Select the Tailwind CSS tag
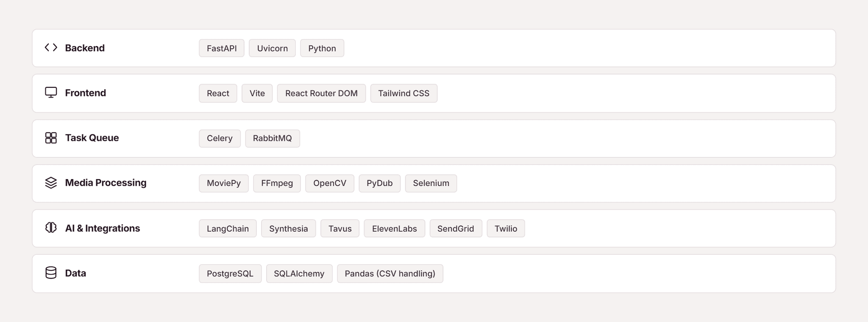Screen dimensions: 868x322 click(x=404, y=93)
